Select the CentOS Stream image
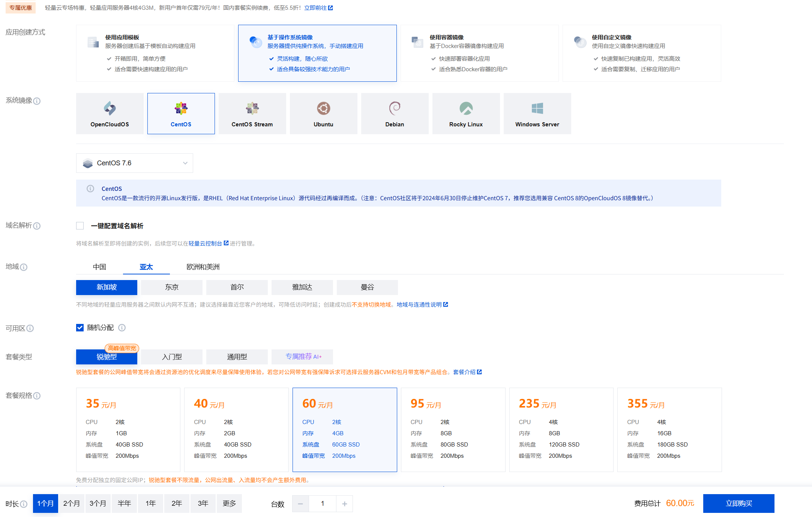 (x=252, y=113)
